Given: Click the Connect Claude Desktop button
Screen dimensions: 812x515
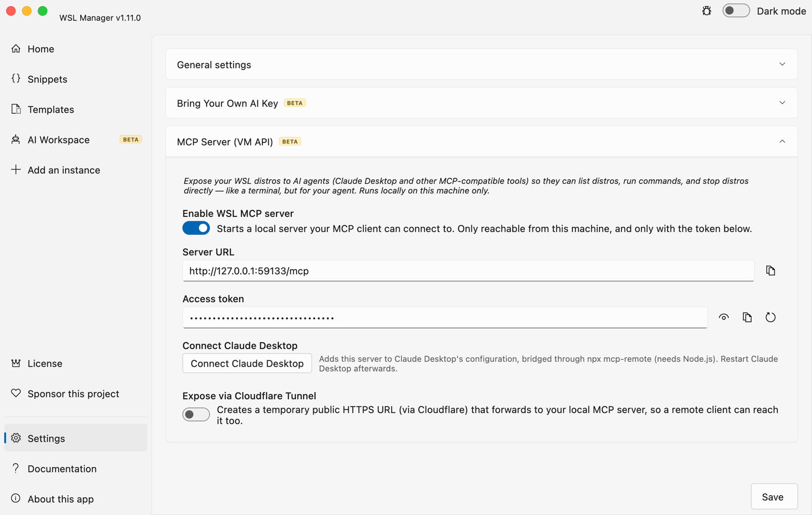Looking at the screenshot, I should 247,364.
